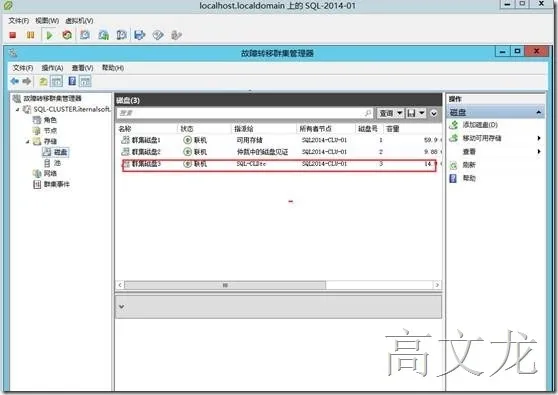Sort by the 状态 column header

pos(186,129)
